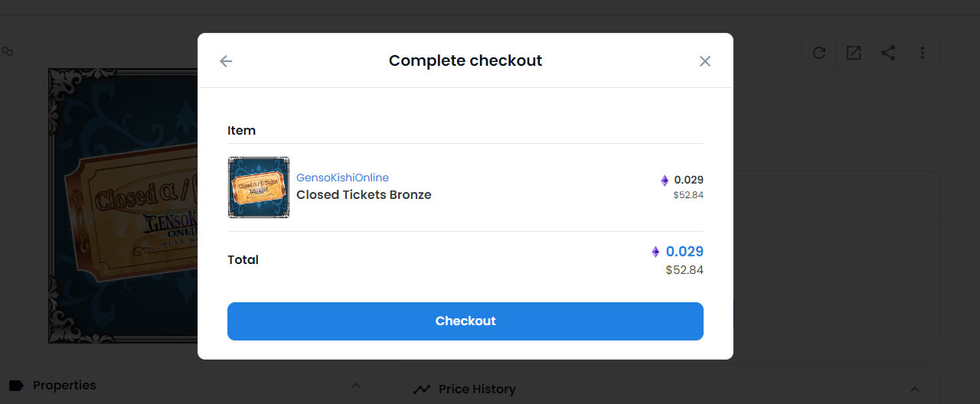
Task: Click the ticket thumbnail in the checkout item row
Action: (259, 187)
